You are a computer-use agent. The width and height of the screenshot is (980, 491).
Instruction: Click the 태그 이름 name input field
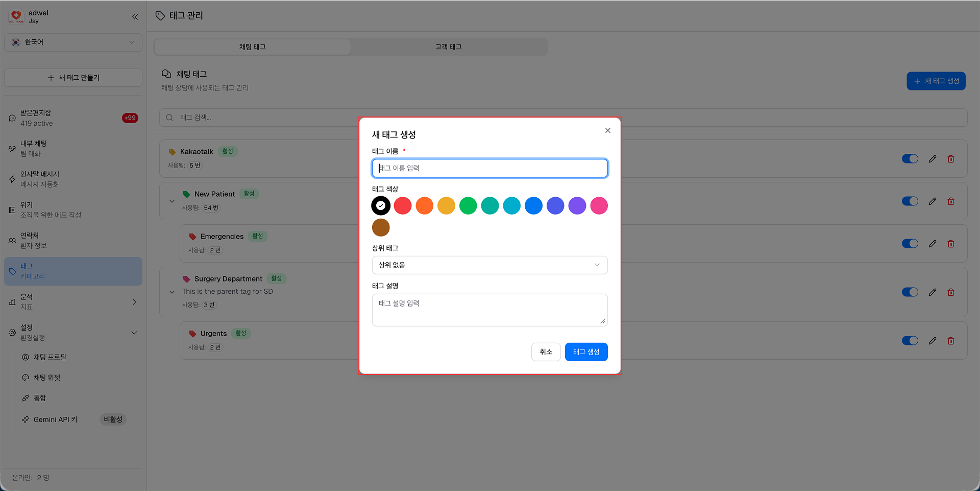tap(489, 168)
